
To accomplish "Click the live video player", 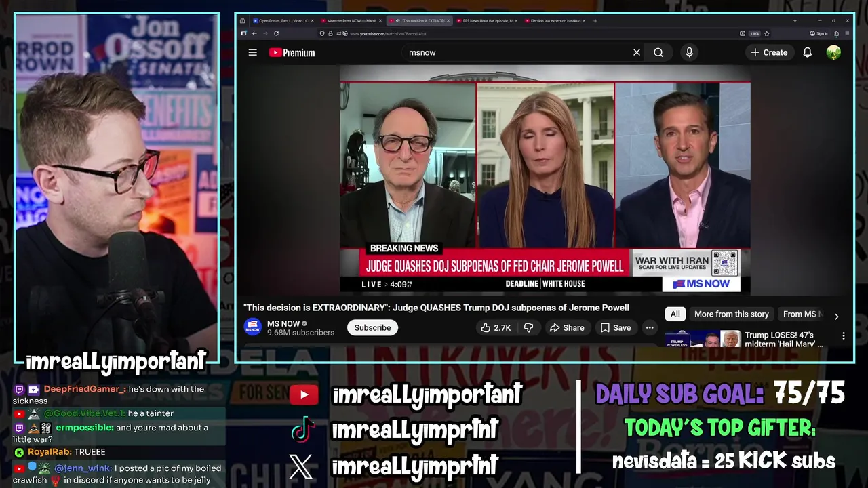I will (x=545, y=179).
